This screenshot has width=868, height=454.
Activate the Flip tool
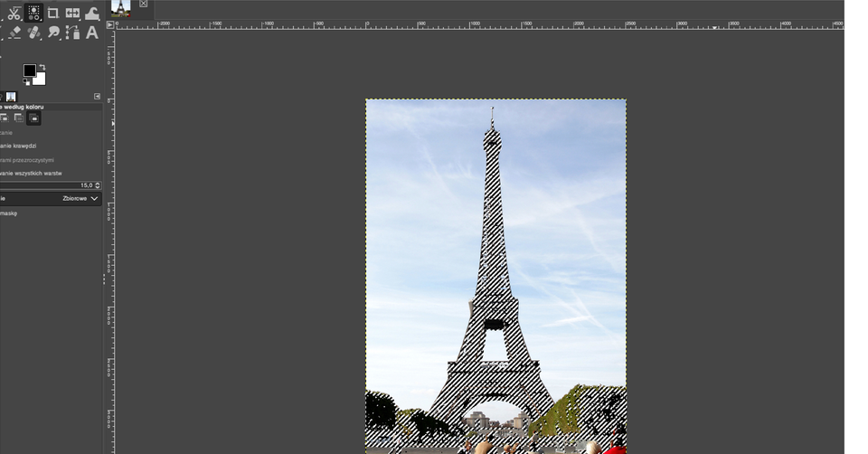(x=72, y=14)
